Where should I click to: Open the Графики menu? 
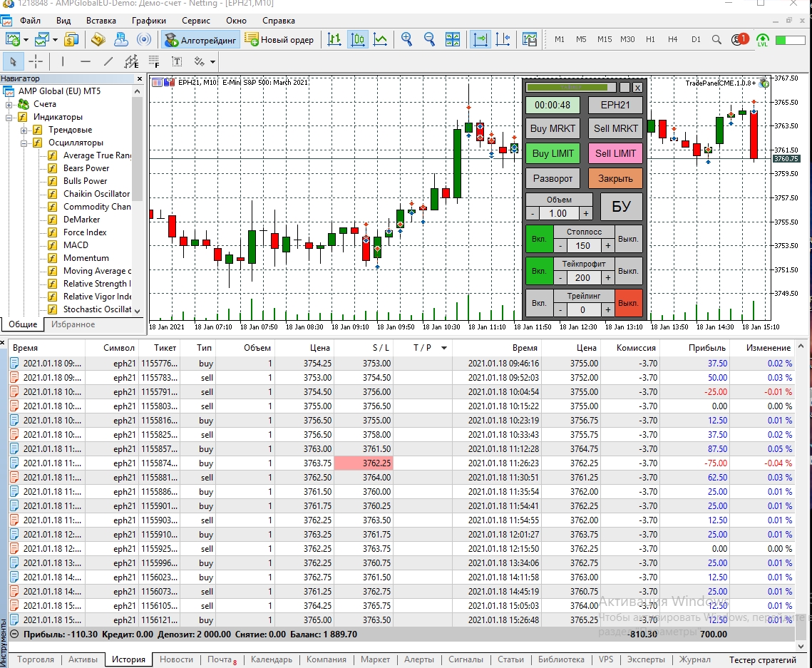[x=148, y=21]
